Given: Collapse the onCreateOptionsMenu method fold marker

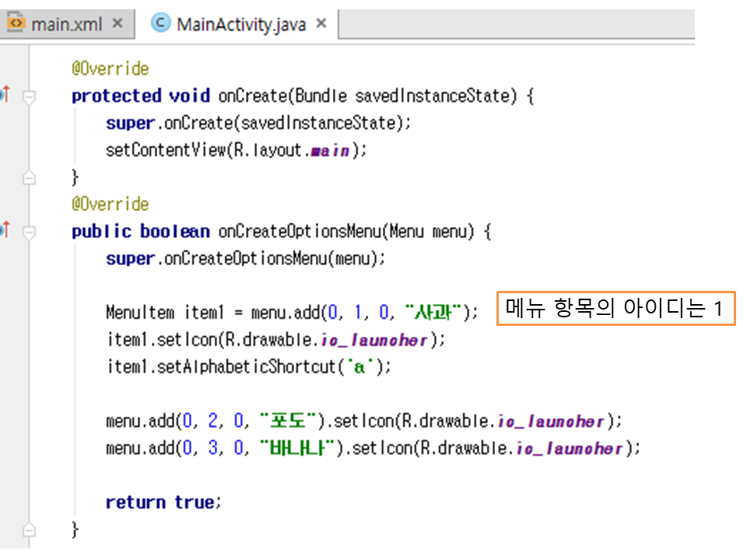Looking at the screenshot, I should (30, 232).
